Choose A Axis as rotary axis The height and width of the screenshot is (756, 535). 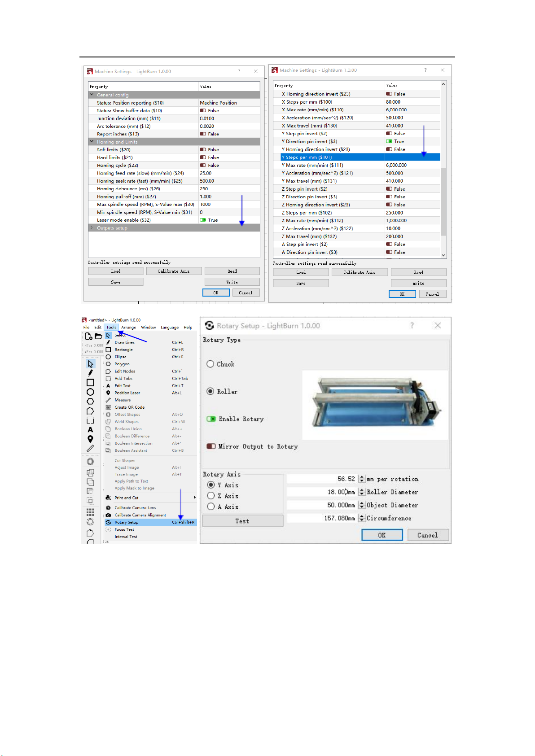pos(210,506)
